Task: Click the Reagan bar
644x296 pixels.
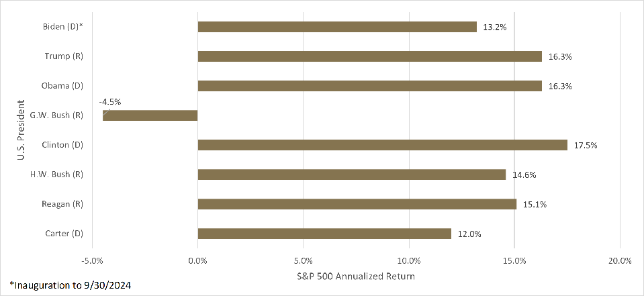Action: tap(357, 204)
